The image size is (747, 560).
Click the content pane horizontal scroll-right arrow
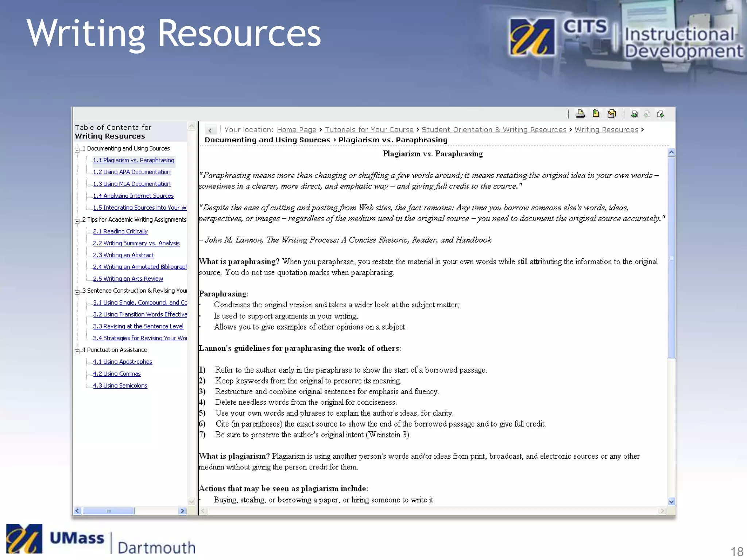(x=663, y=511)
